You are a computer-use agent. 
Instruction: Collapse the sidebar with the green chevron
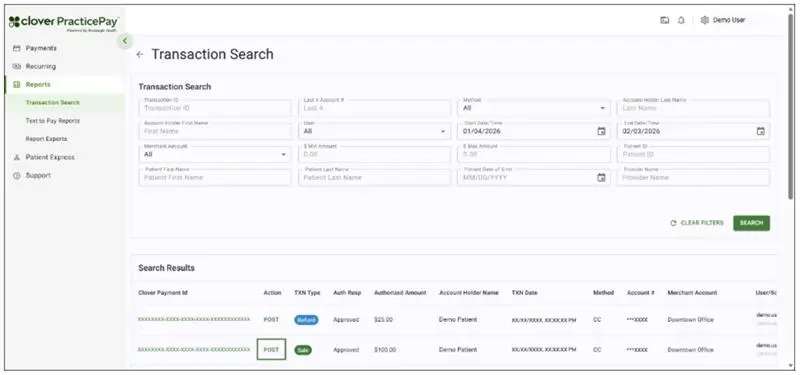point(124,41)
